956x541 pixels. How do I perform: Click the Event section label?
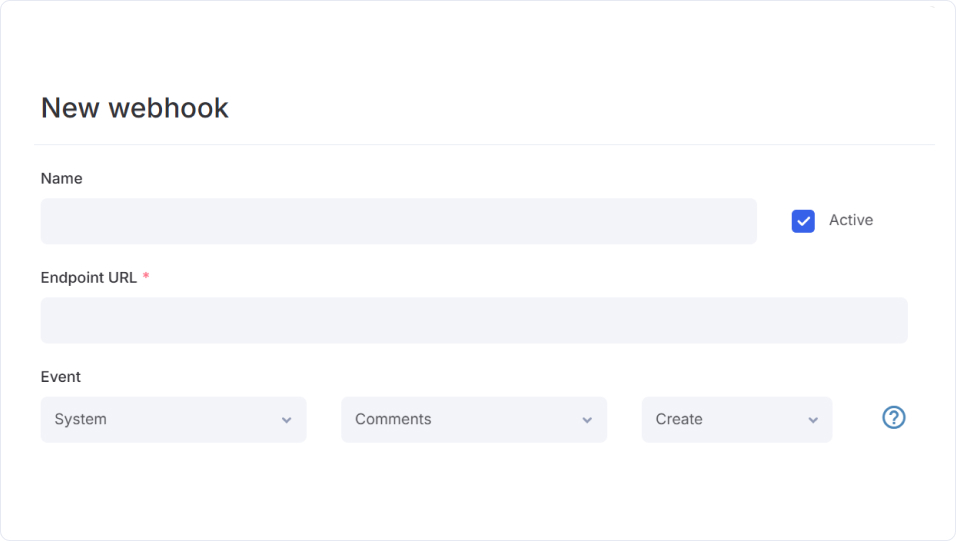pos(60,377)
